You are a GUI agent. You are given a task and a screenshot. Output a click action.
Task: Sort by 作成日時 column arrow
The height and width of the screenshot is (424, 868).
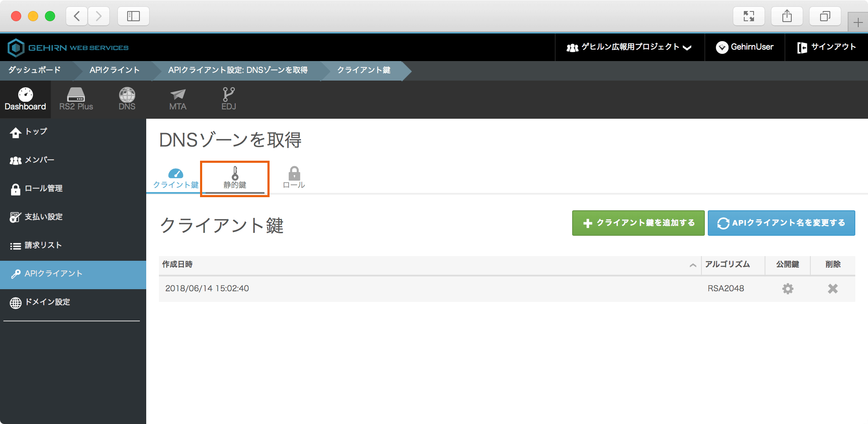point(693,265)
